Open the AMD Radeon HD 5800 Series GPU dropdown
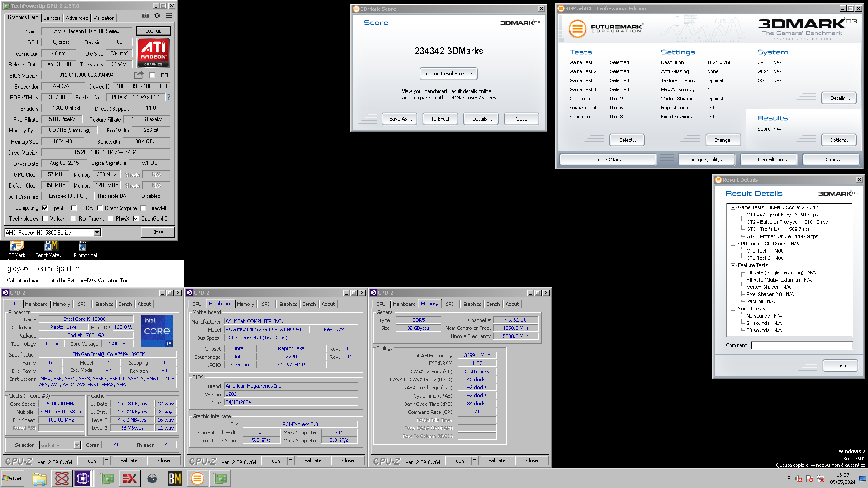 point(97,233)
